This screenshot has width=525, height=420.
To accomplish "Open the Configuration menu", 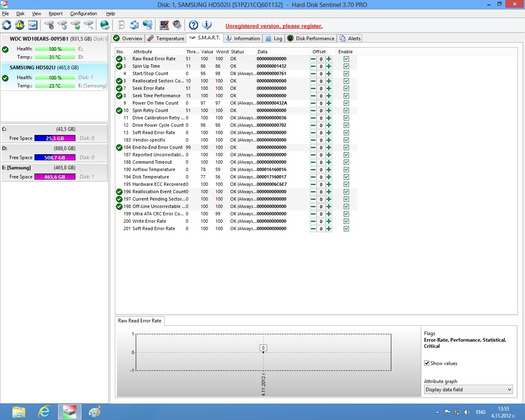I will coord(83,14).
